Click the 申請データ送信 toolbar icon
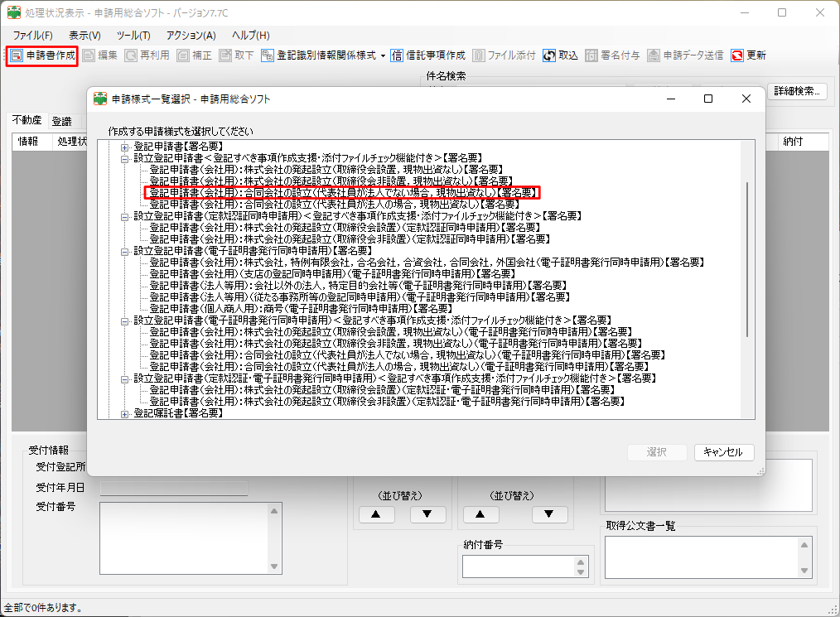Viewport: 840px width, 617px height. click(x=654, y=55)
